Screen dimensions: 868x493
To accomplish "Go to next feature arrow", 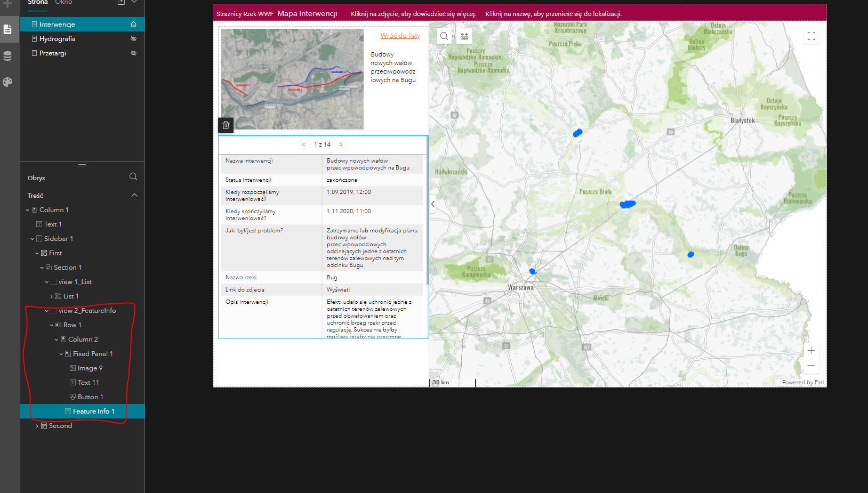I will (x=341, y=144).
